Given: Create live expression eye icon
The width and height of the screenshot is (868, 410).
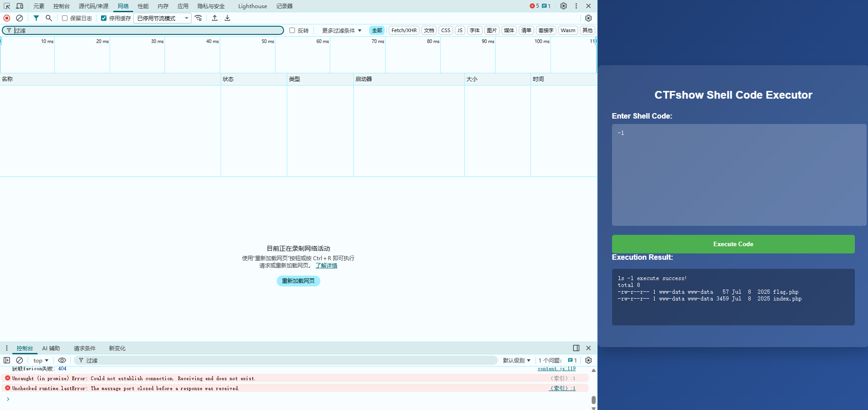Looking at the screenshot, I should [62, 360].
